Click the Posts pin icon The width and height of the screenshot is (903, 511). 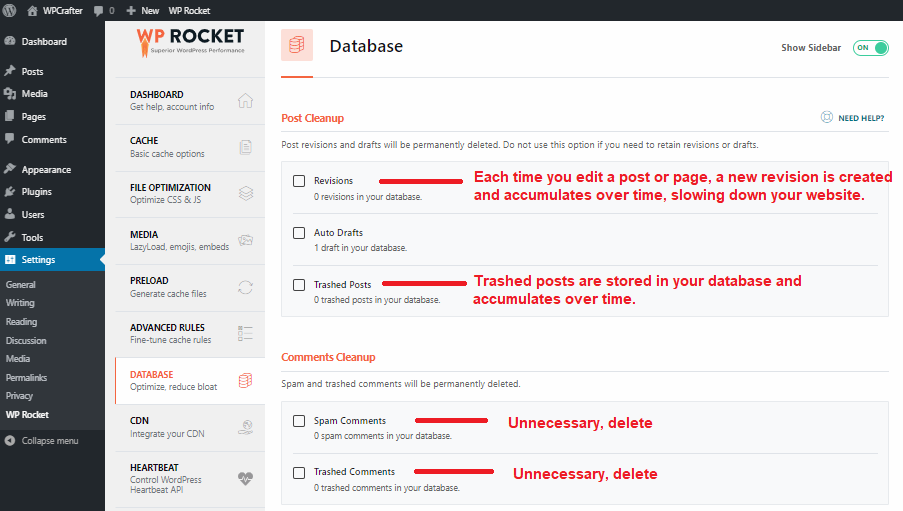[10, 71]
